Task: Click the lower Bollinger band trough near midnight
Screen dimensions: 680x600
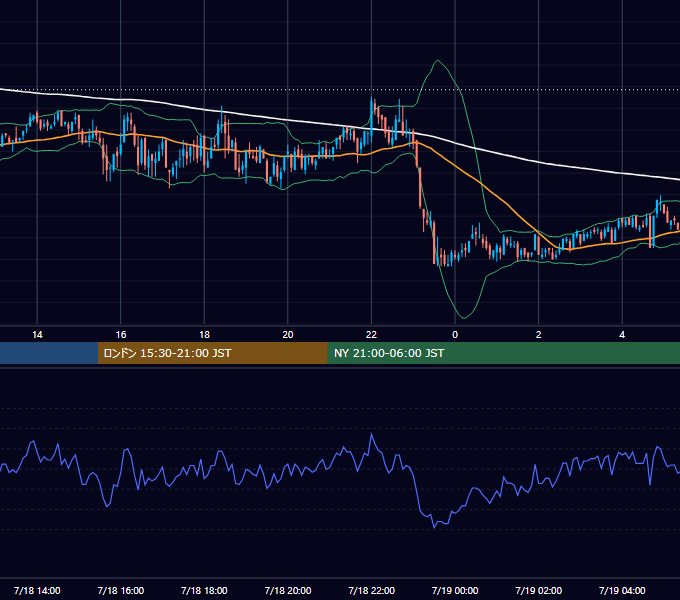Action: 464,318
